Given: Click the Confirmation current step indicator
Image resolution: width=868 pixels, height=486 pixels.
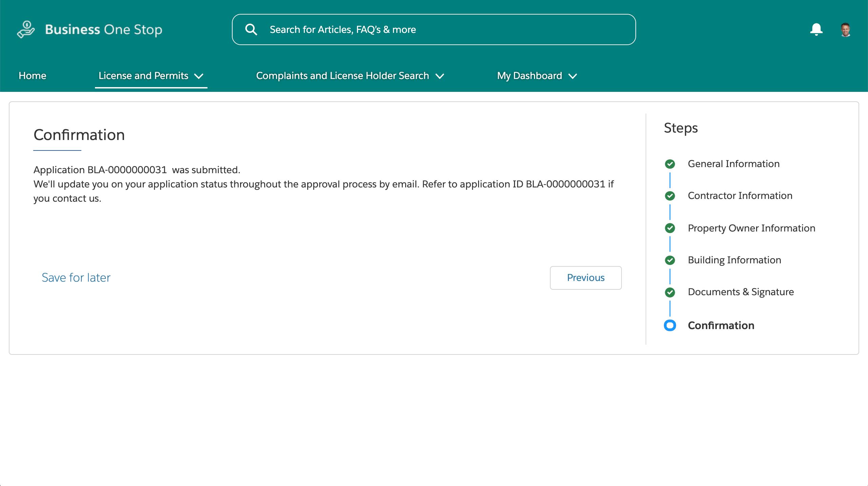Looking at the screenshot, I should pos(670,325).
